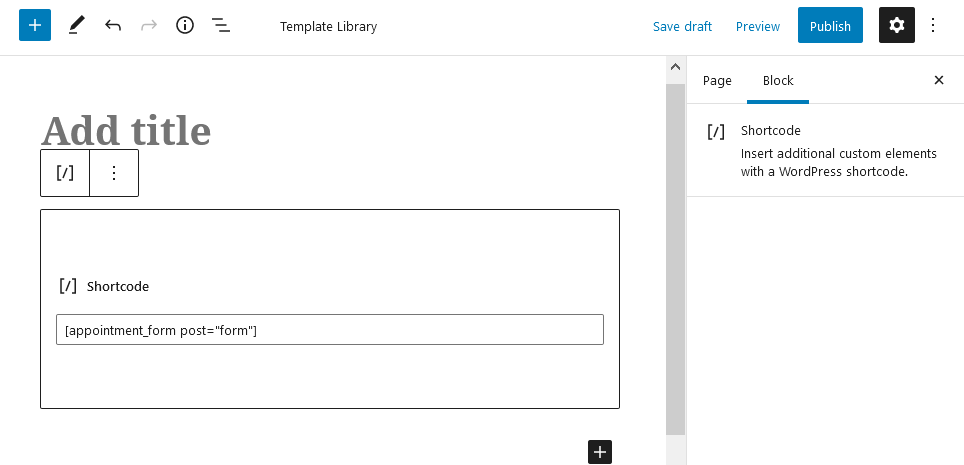This screenshot has width=964, height=465.
Task: Focus the shortcode text input field
Action: point(330,330)
